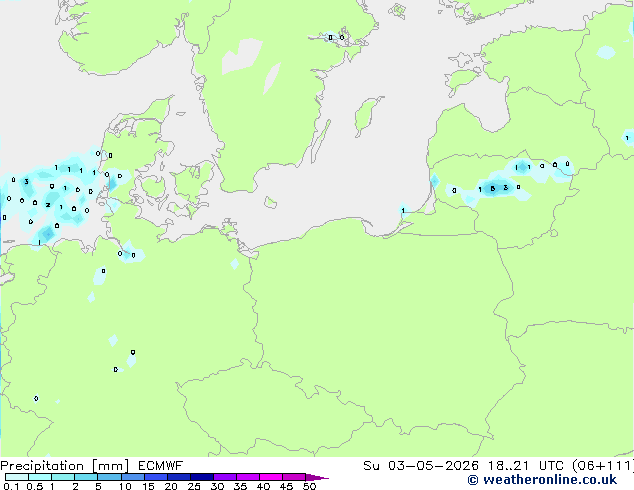Click the 10 to 15 mm legend swatch
634x490 pixels.
pyautogui.click(x=132, y=477)
